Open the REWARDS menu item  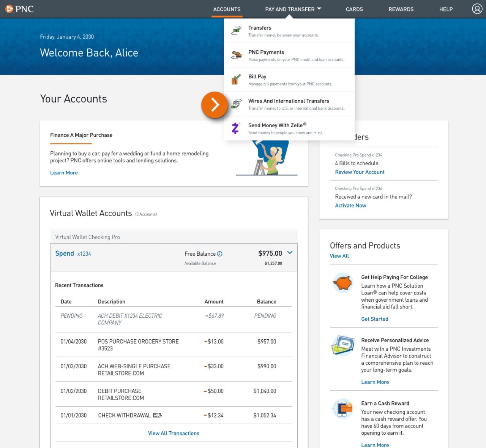[x=401, y=9]
